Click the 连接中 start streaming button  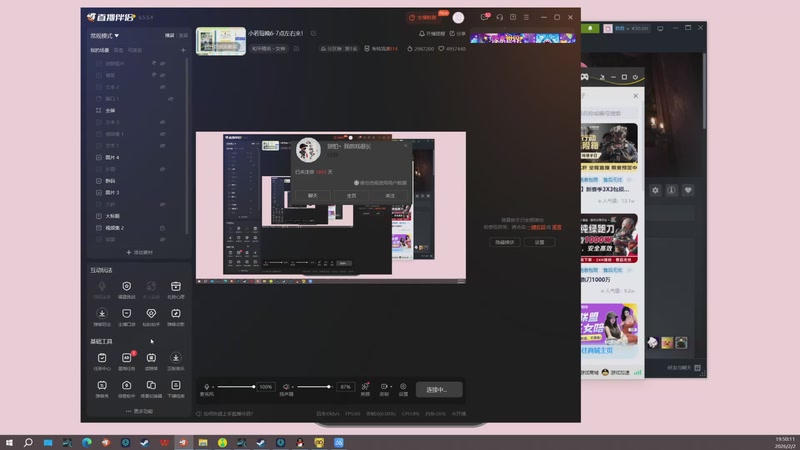click(438, 389)
